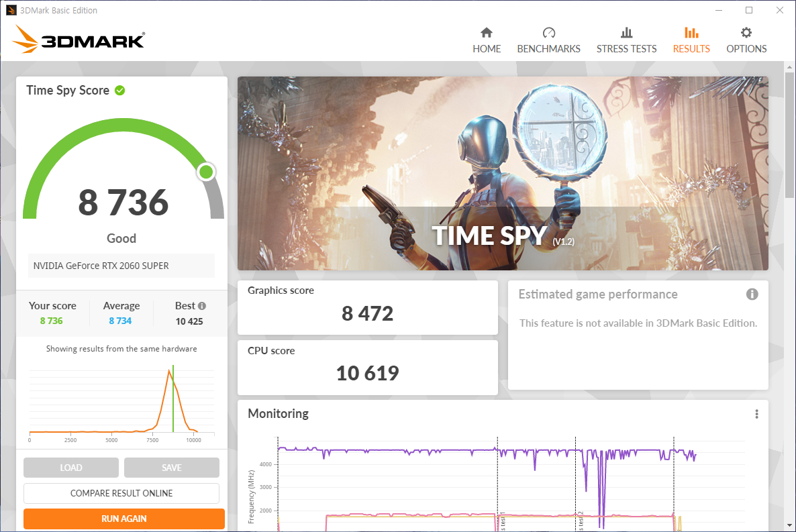Click the Graphics score value 8 472
This screenshot has width=796, height=532.
(368, 314)
